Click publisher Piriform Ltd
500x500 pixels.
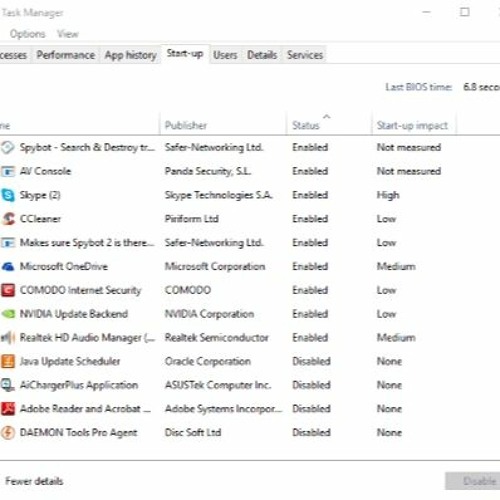192,219
